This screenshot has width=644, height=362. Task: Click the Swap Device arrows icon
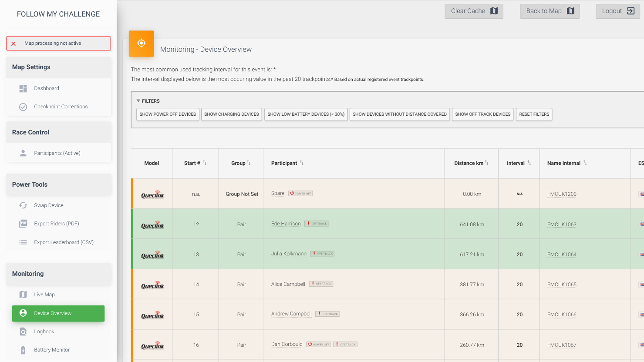click(x=23, y=205)
